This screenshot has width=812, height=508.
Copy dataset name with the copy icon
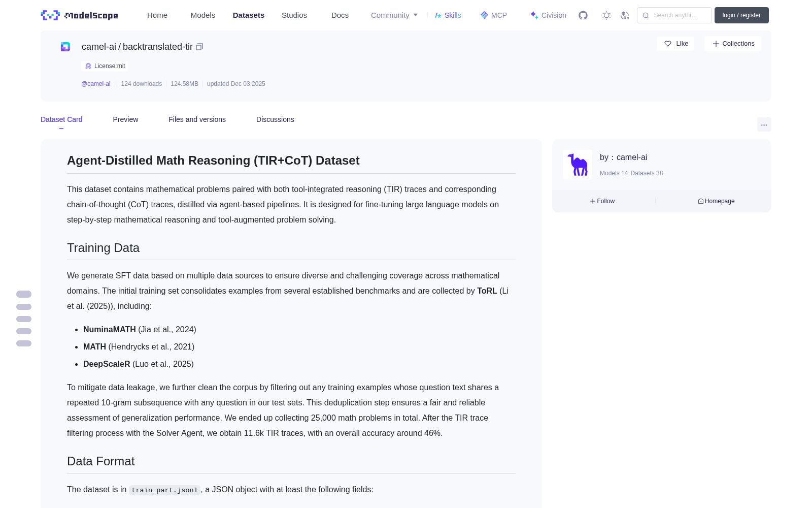point(199,47)
